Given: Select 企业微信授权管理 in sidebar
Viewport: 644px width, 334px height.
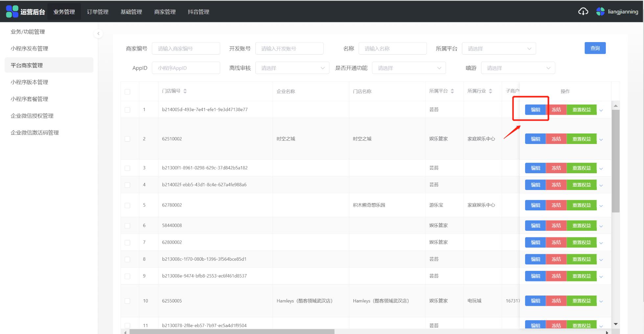Looking at the screenshot, I should (49, 115).
